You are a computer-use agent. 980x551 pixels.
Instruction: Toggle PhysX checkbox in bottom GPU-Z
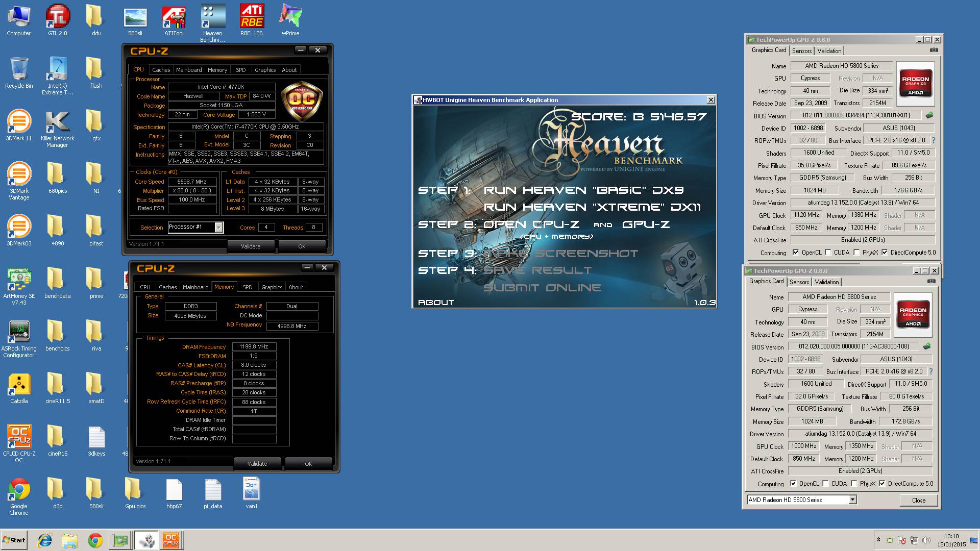tap(854, 484)
